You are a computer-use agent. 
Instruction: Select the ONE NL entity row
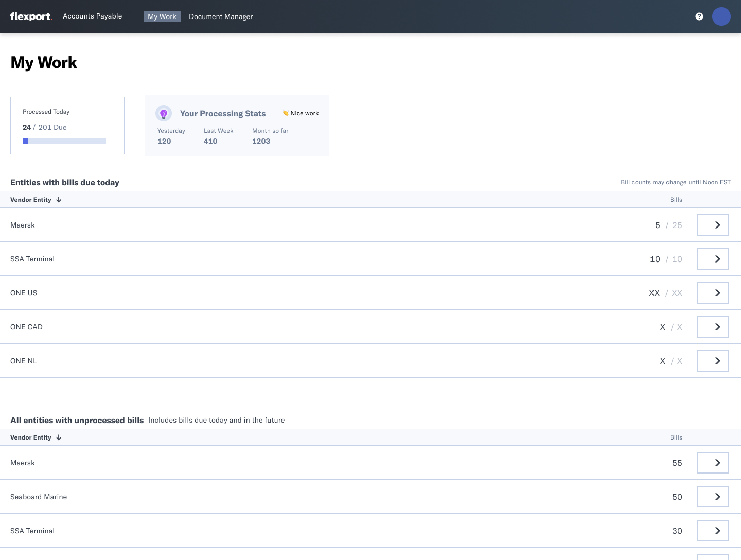(x=370, y=361)
